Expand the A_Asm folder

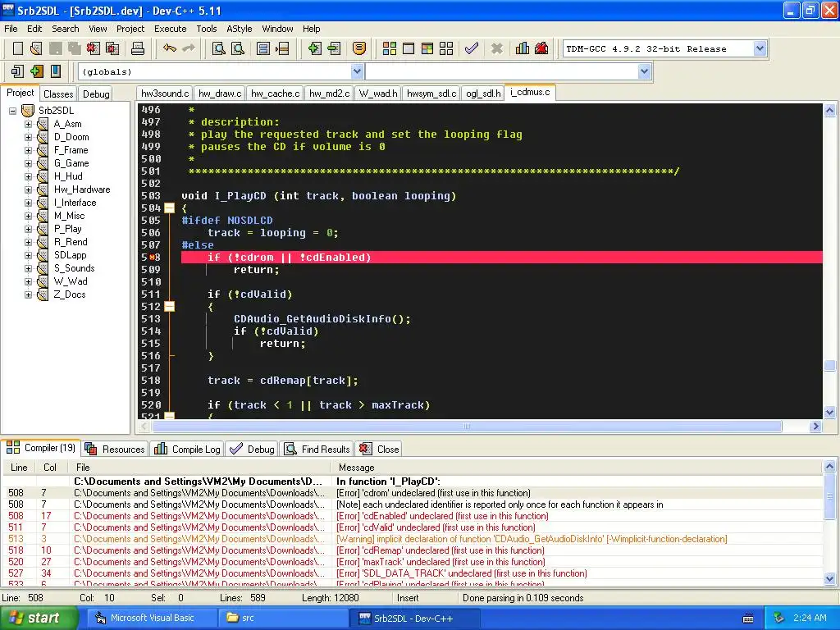pyautogui.click(x=29, y=124)
